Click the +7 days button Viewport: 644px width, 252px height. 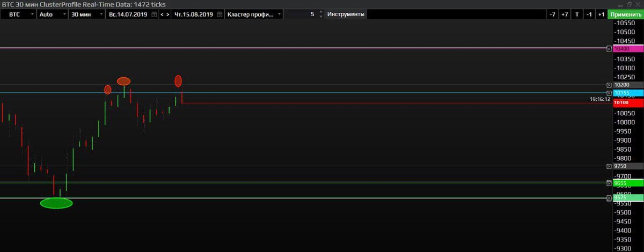coord(565,14)
